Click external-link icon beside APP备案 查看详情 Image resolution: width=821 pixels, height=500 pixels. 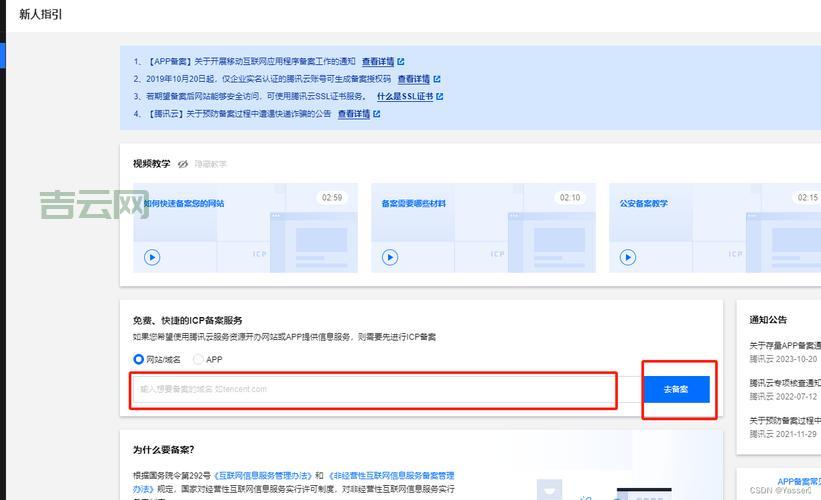click(401, 62)
